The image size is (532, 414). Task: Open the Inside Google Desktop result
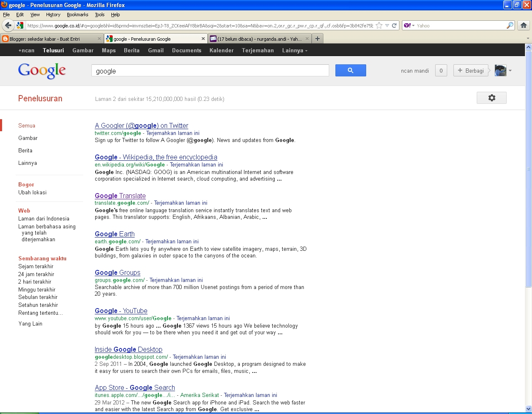(x=128, y=349)
